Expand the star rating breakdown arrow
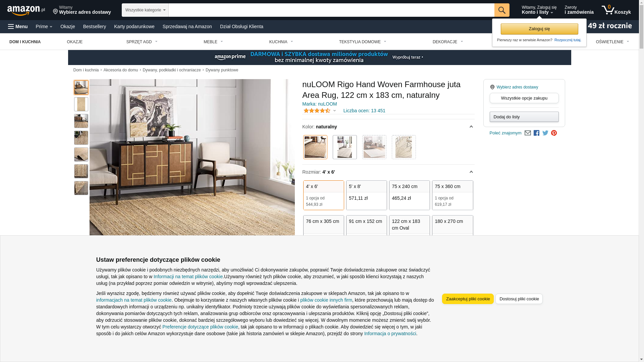Viewport: 644px width, 362px height. pyautogui.click(x=334, y=111)
